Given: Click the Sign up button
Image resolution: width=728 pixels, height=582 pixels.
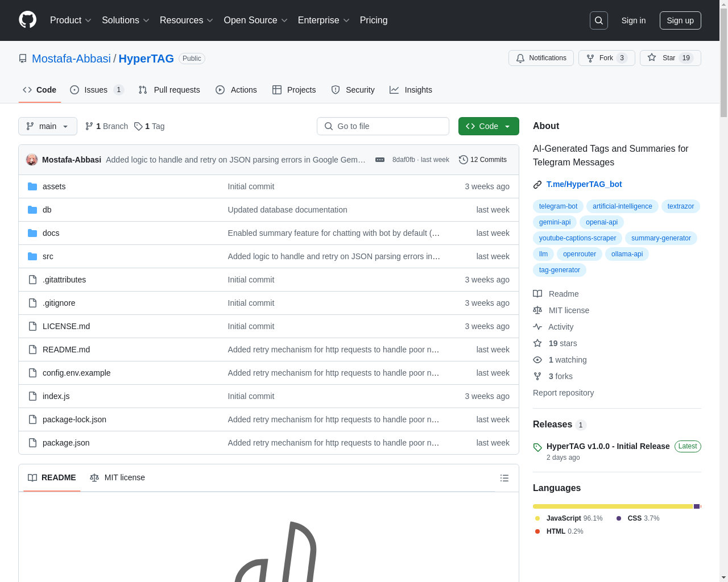Looking at the screenshot, I should tap(680, 20).
